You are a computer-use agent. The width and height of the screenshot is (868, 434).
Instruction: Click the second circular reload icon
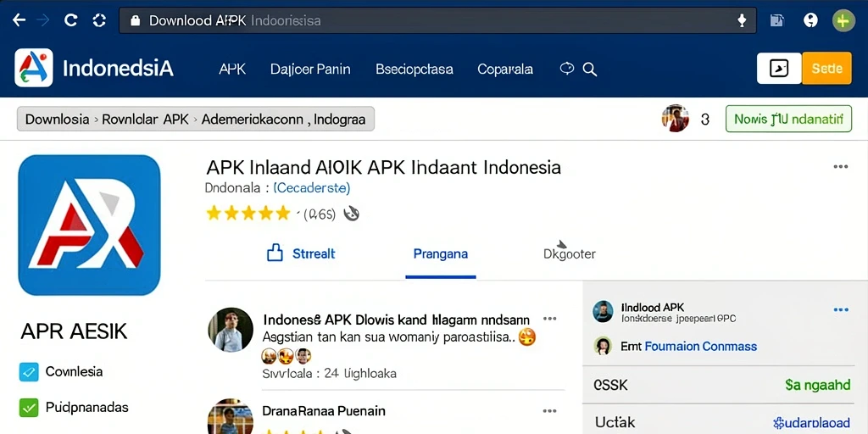tap(99, 20)
